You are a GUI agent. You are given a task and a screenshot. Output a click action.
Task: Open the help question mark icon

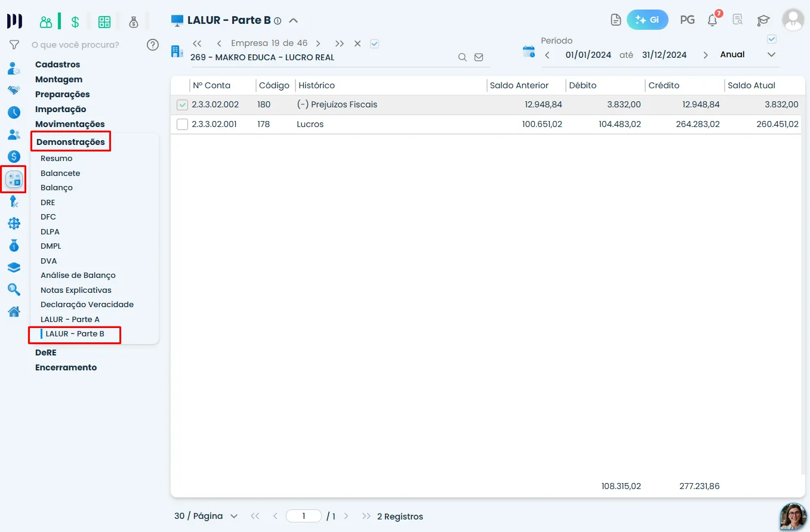(x=153, y=45)
